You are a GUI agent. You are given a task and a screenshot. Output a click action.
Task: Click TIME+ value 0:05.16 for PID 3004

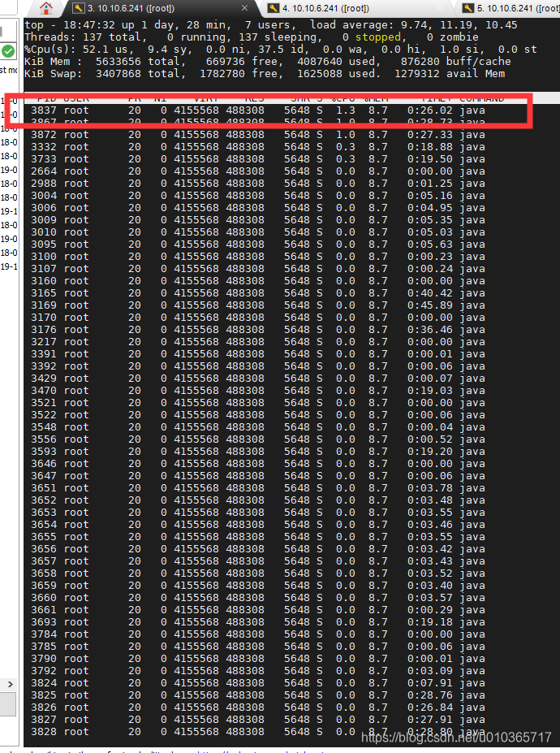point(430,196)
